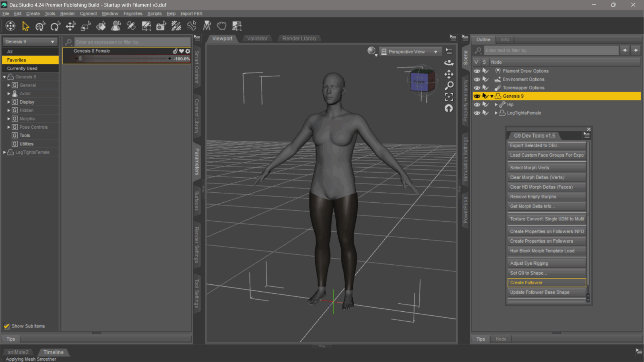Select the Hand pan tool
Image resolution: width=644 pixels, height=362 pixels.
pos(221,26)
